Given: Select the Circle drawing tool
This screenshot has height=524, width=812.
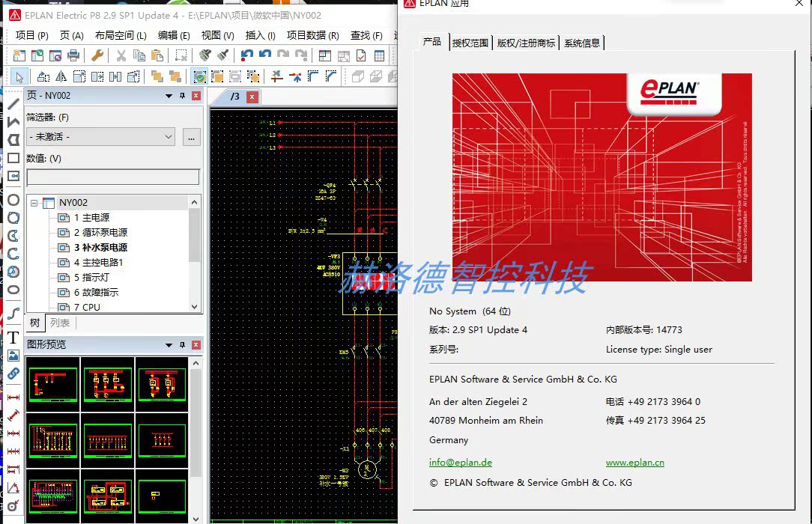Looking at the screenshot, I should [13, 200].
